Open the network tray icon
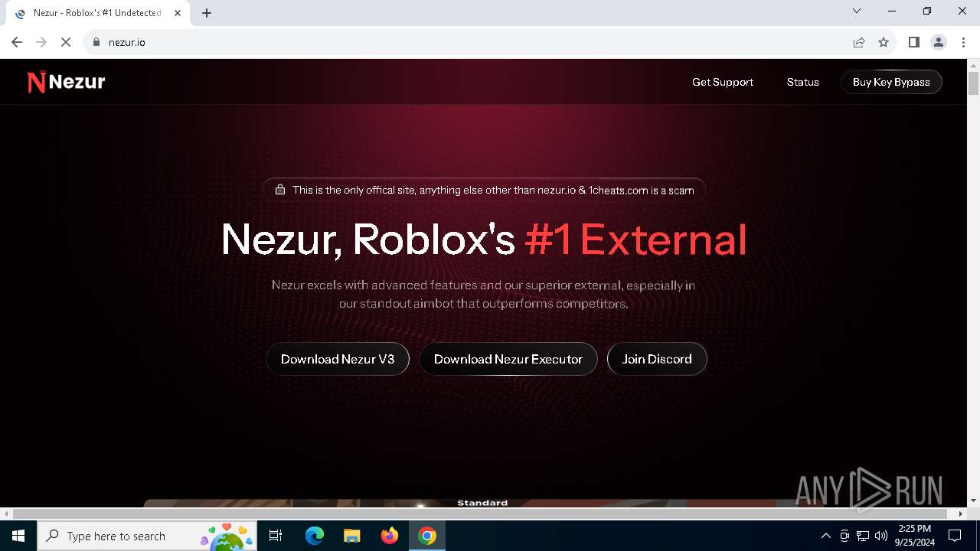The image size is (980, 551). 863,536
